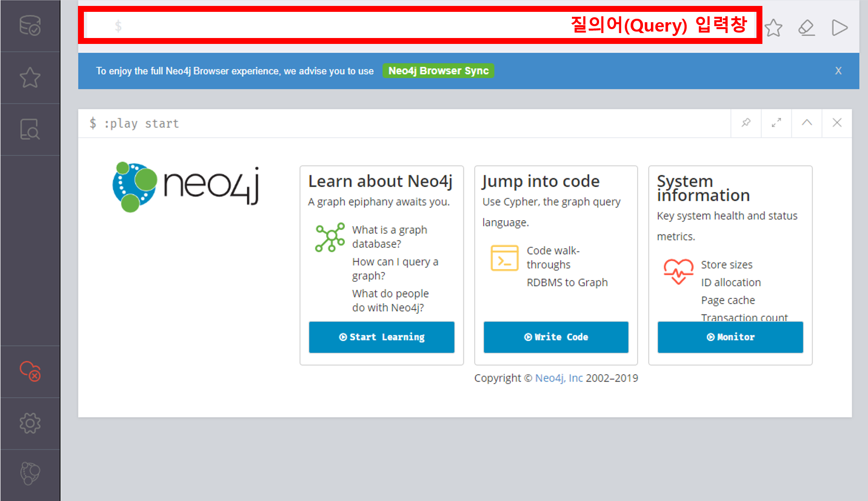Click "A graph epiphany awaits you." text

(x=379, y=202)
